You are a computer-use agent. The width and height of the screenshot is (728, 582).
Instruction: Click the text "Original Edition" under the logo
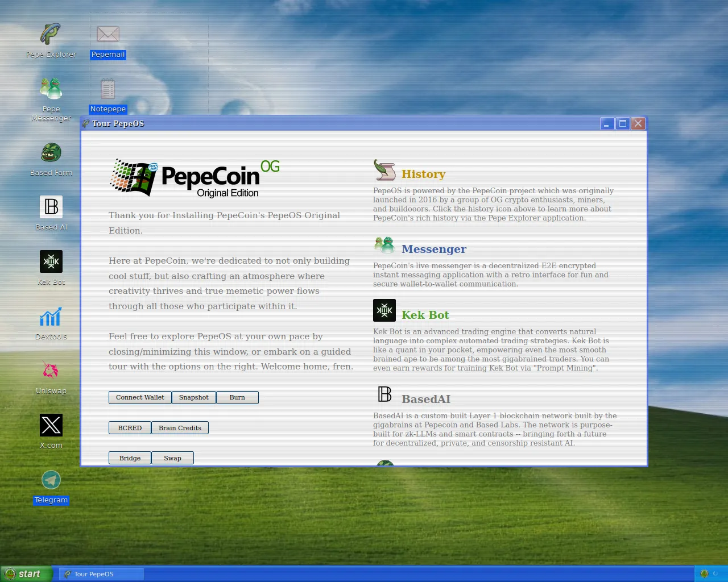pyautogui.click(x=227, y=193)
